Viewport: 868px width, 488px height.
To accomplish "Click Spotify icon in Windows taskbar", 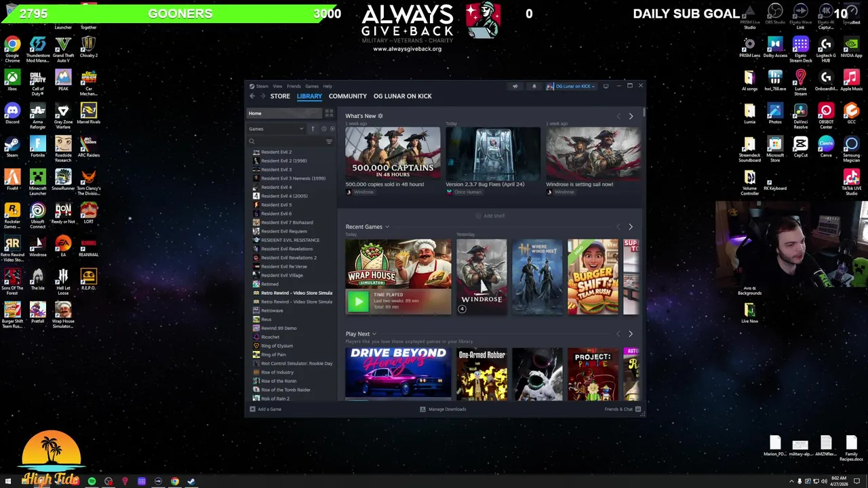I will [92, 481].
